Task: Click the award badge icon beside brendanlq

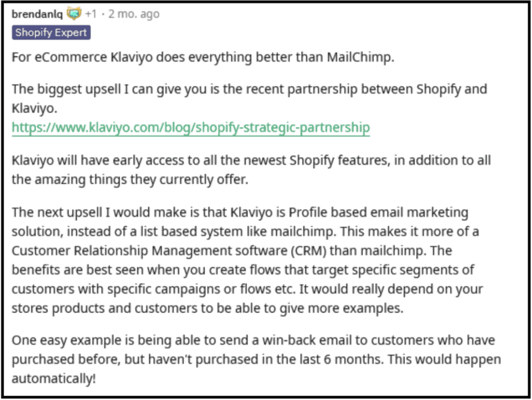Action: coord(74,14)
